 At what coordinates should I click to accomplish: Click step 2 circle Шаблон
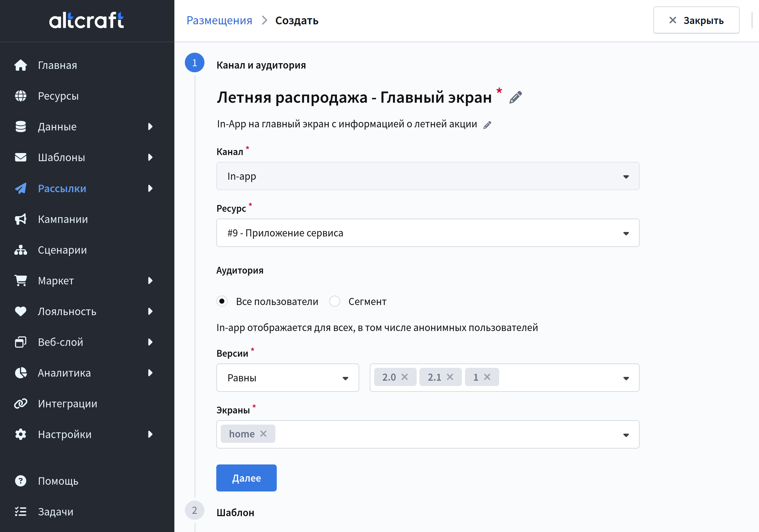coord(195,510)
